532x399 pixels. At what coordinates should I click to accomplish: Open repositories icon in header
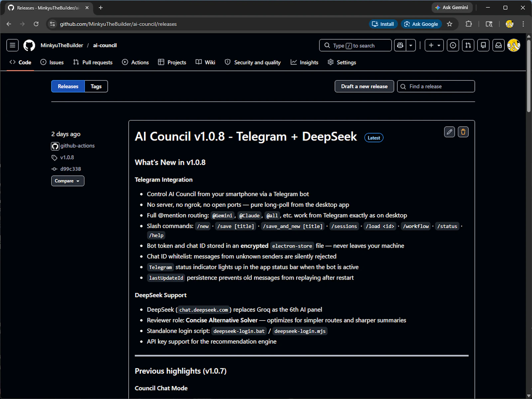coord(483,45)
